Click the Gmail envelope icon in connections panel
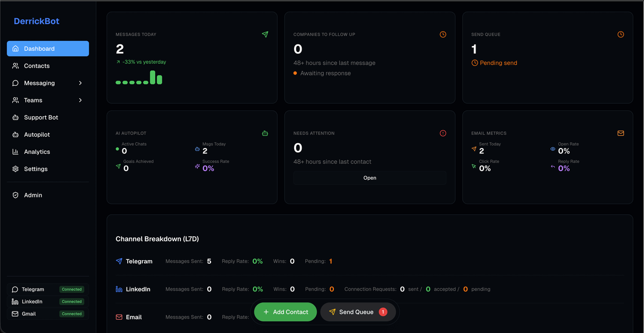Screen dimensions: 644x333 coord(15,314)
